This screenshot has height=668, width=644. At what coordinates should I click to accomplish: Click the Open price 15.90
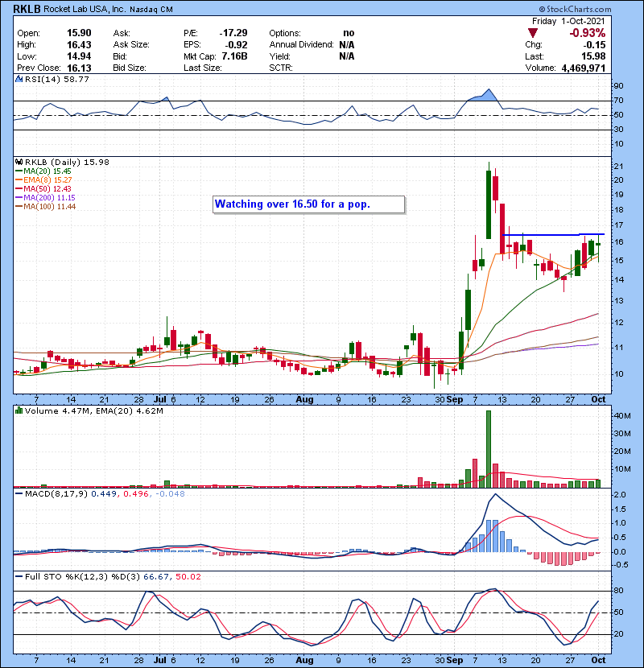tap(79, 33)
